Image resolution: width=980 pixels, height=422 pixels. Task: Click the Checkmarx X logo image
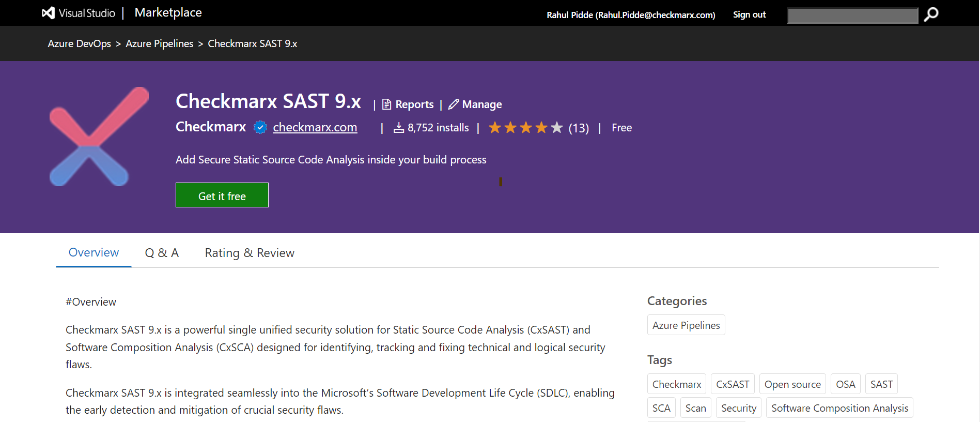coord(99,137)
